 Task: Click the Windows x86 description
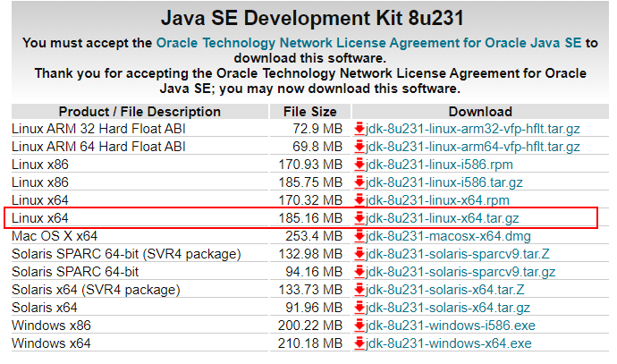51,326
